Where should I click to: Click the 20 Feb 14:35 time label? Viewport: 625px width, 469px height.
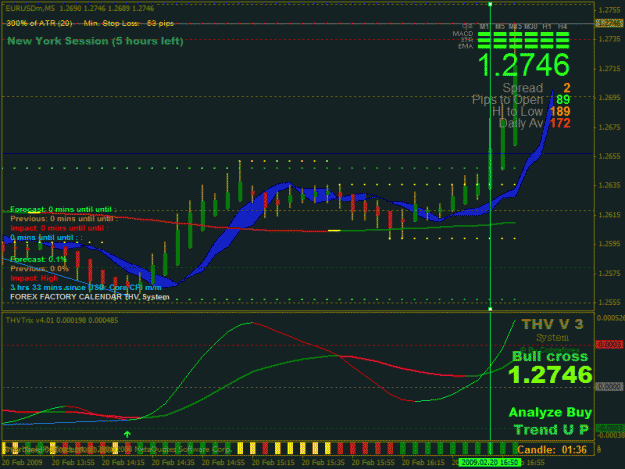point(173,463)
